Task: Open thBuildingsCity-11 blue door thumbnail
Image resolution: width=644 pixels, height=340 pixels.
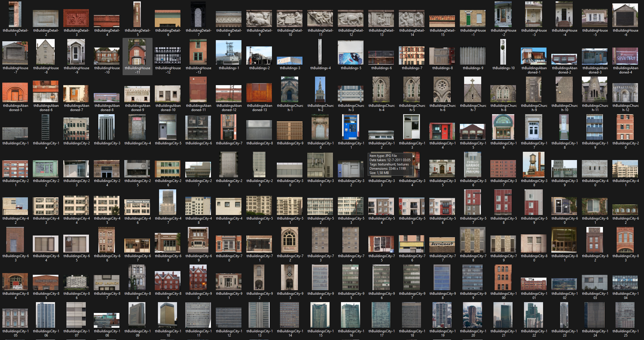Action: pyautogui.click(x=351, y=127)
